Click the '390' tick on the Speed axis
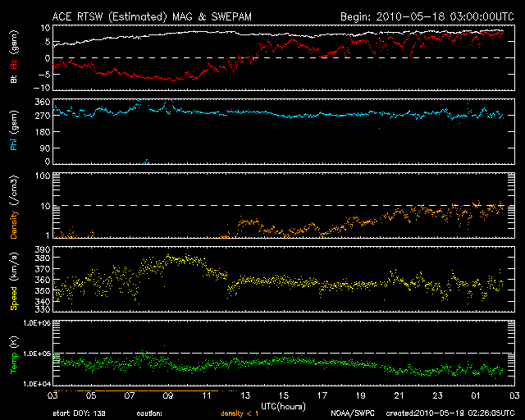Image resolution: width=525 pixels, height=420 pixels. (x=43, y=249)
